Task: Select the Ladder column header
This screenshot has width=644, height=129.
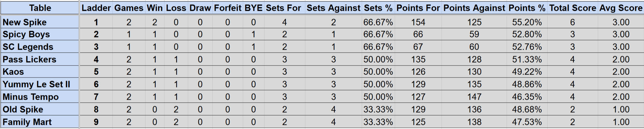Action: coord(96,8)
